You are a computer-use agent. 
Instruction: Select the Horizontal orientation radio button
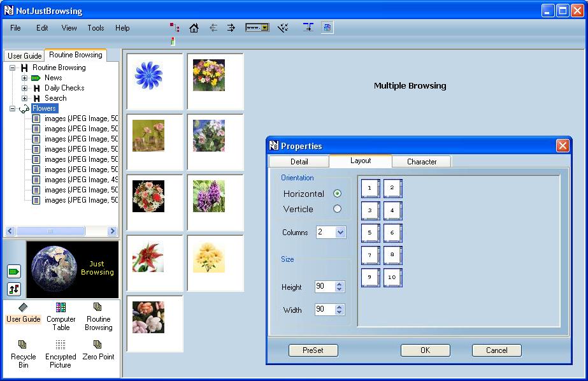[x=337, y=194]
